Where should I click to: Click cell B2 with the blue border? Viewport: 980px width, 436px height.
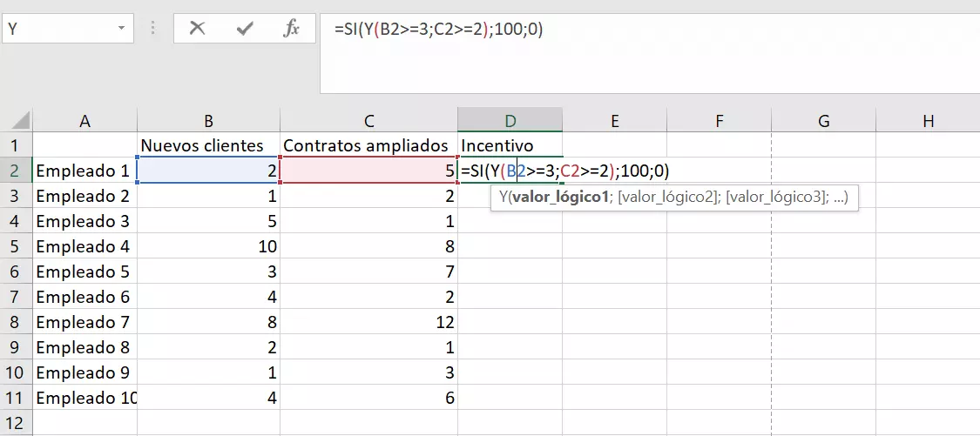[209, 171]
